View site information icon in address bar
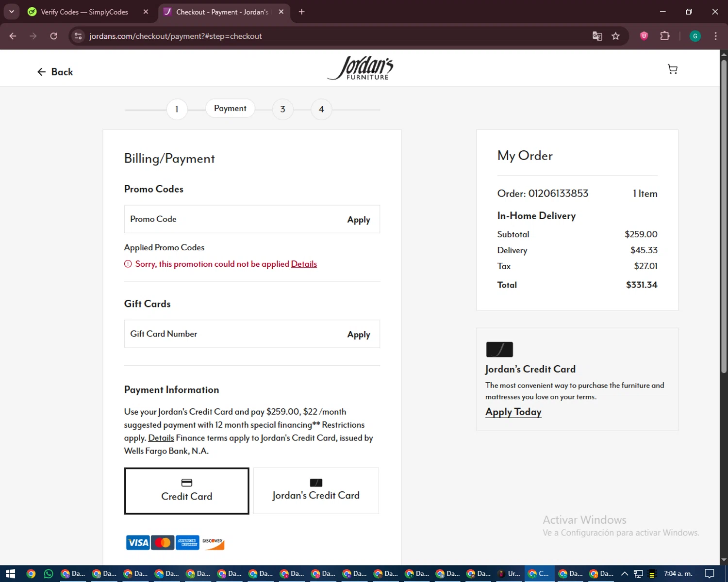Viewport: 728px width, 582px height. tap(78, 36)
